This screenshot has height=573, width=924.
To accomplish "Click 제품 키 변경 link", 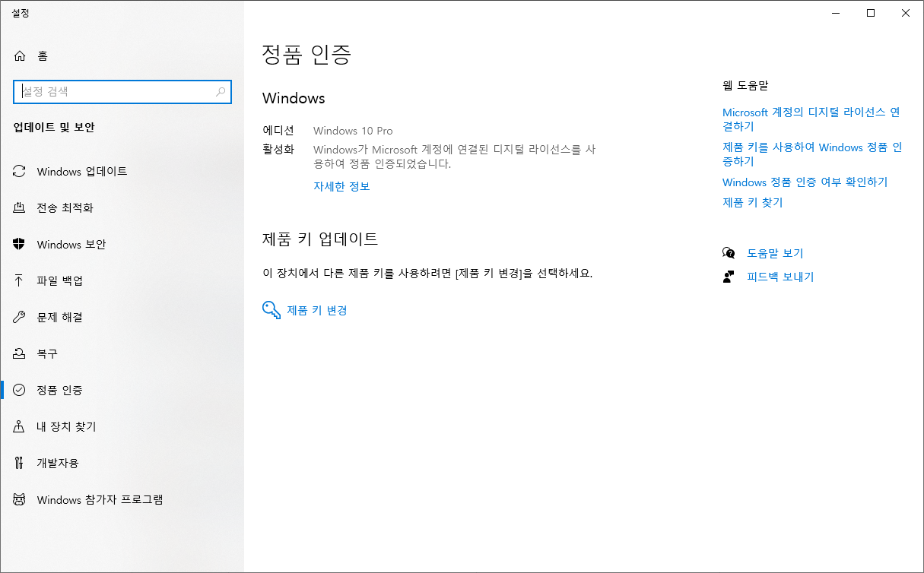I will pyautogui.click(x=317, y=310).
